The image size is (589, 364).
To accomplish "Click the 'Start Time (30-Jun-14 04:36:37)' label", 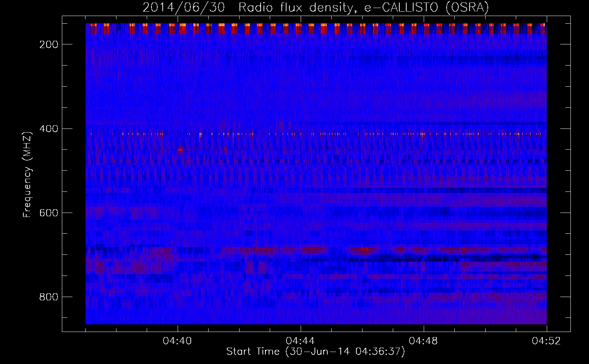I will pos(316,352).
